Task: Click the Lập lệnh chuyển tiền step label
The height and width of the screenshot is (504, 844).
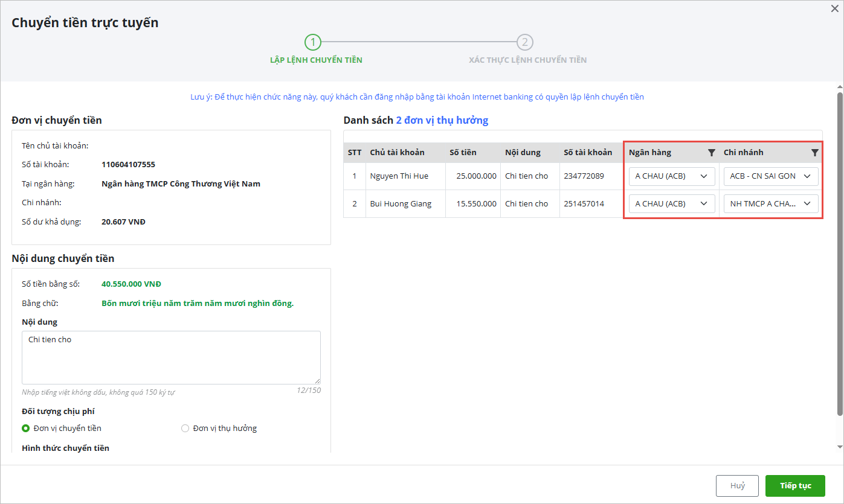Action: [x=316, y=60]
